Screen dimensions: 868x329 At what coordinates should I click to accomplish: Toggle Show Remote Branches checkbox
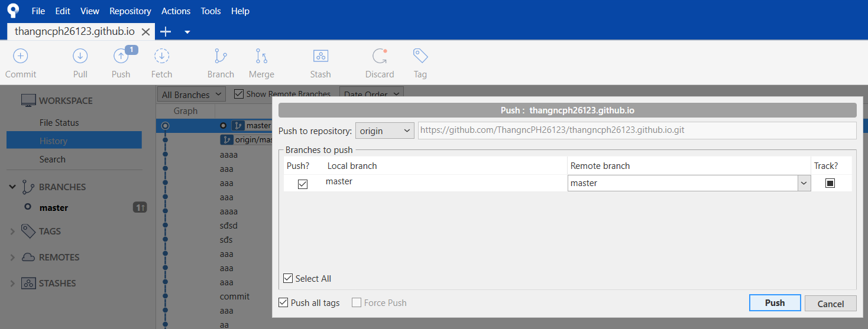point(239,93)
